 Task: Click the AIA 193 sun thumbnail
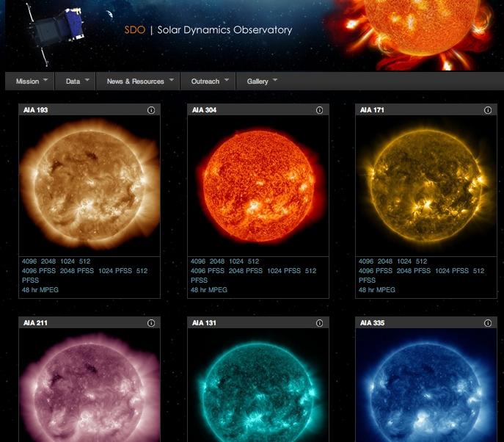pyautogui.click(x=89, y=185)
